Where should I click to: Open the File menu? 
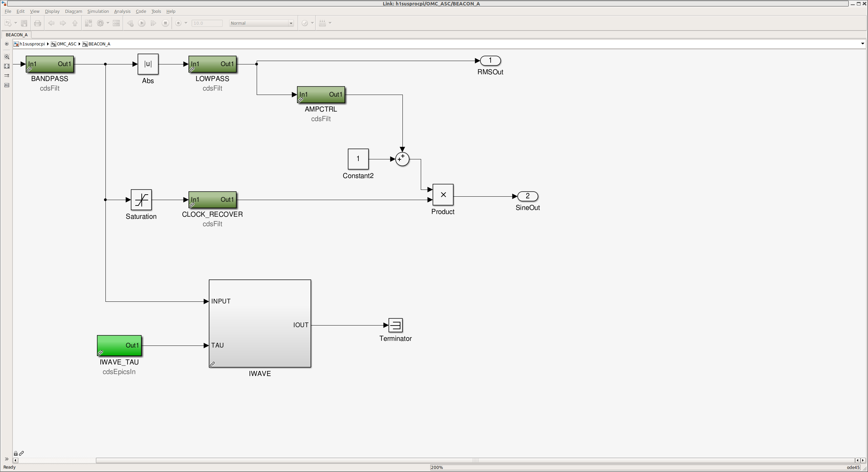(8, 11)
